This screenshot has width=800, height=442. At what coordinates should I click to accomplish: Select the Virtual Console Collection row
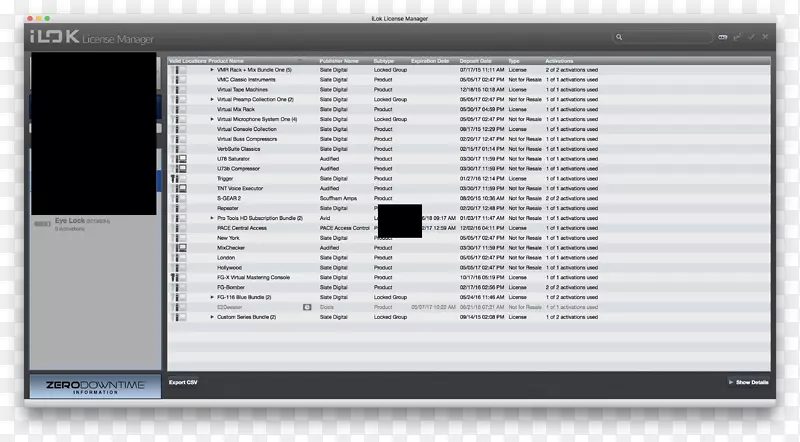click(468, 129)
